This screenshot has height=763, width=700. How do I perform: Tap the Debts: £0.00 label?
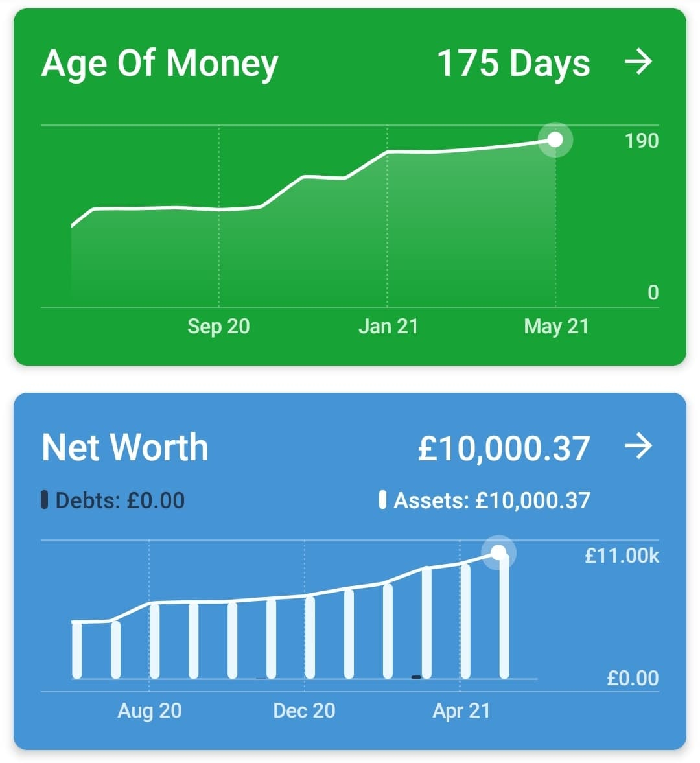pos(120,500)
